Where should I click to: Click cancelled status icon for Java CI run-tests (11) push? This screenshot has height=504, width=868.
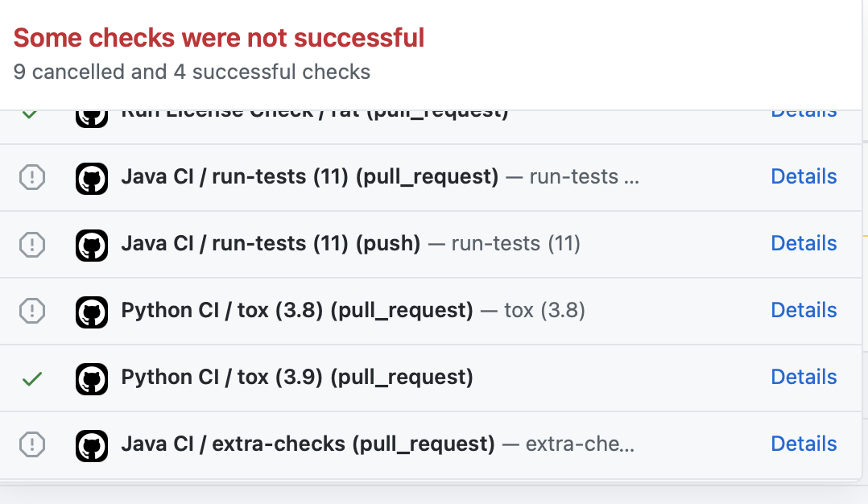[x=32, y=245]
